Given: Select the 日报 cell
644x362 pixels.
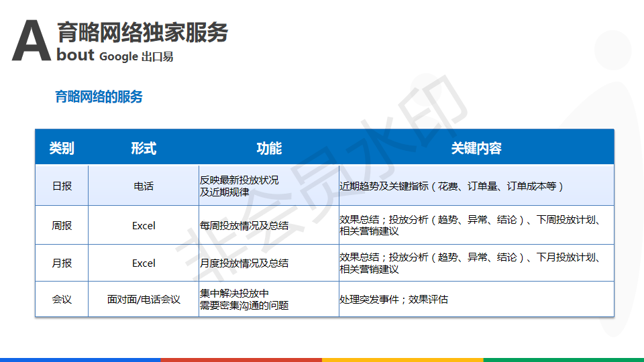Looking at the screenshot, I should tap(62, 186).
